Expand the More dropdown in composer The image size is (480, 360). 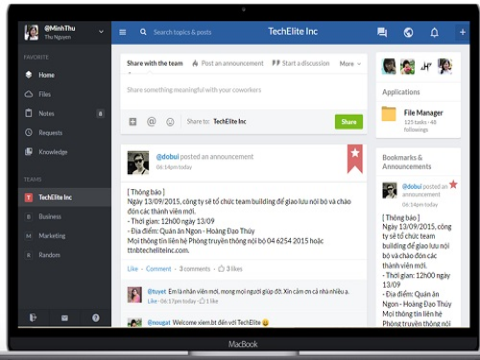point(350,64)
